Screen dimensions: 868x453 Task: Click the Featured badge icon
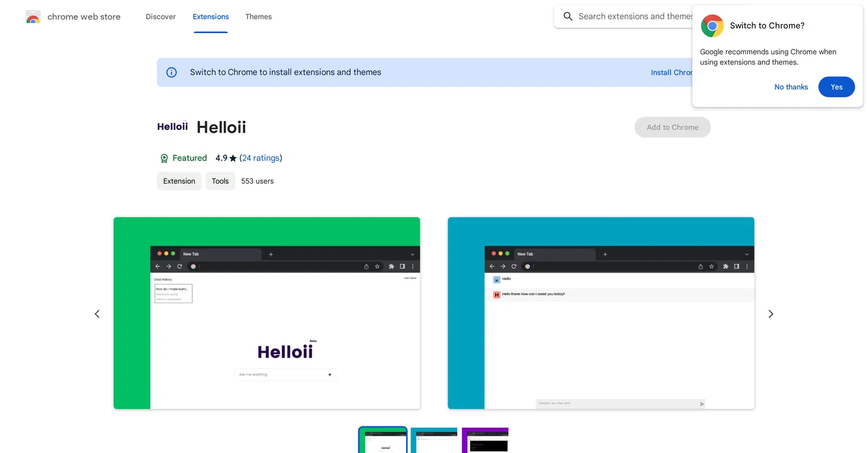click(x=164, y=158)
